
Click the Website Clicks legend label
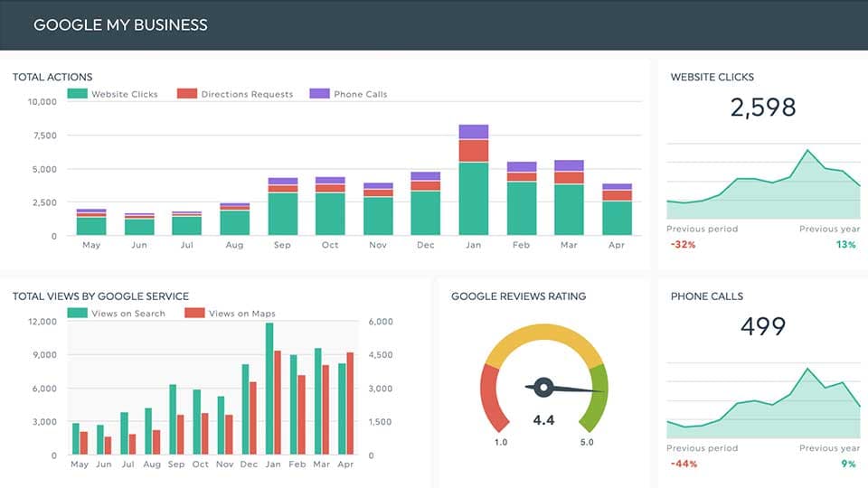coord(125,94)
